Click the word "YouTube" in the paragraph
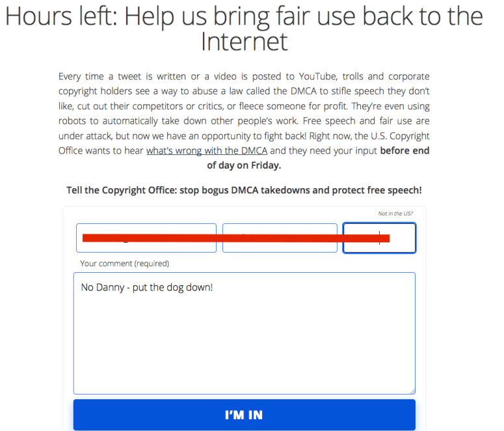 tap(318, 77)
